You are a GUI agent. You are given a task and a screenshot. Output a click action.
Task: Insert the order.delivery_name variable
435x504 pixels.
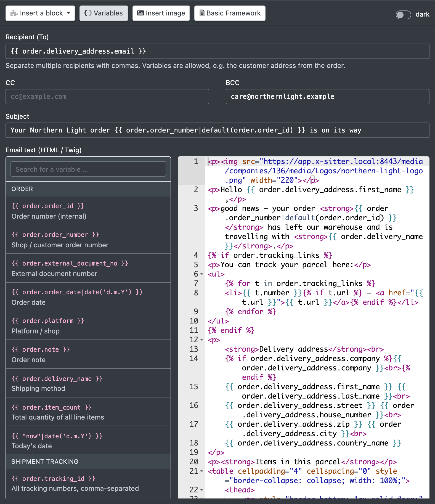(88, 383)
